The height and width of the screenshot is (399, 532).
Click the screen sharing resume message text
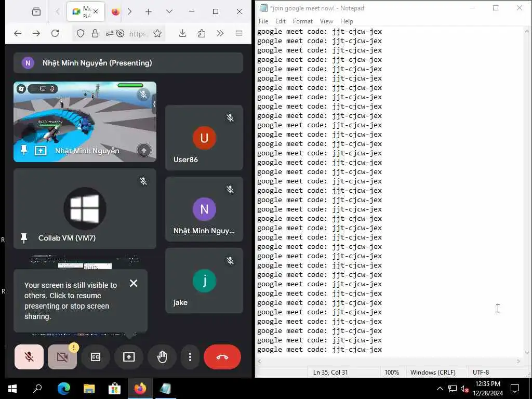(71, 301)
